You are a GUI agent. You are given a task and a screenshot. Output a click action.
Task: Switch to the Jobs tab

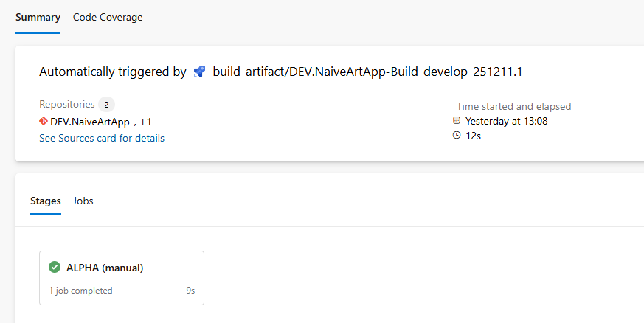point(83,201)
